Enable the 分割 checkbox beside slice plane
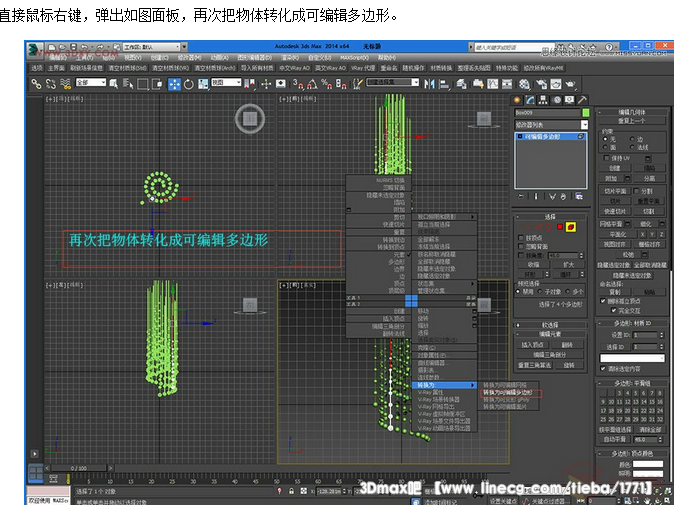The width and height of the screenshot is (681, 505). [636, 191]
